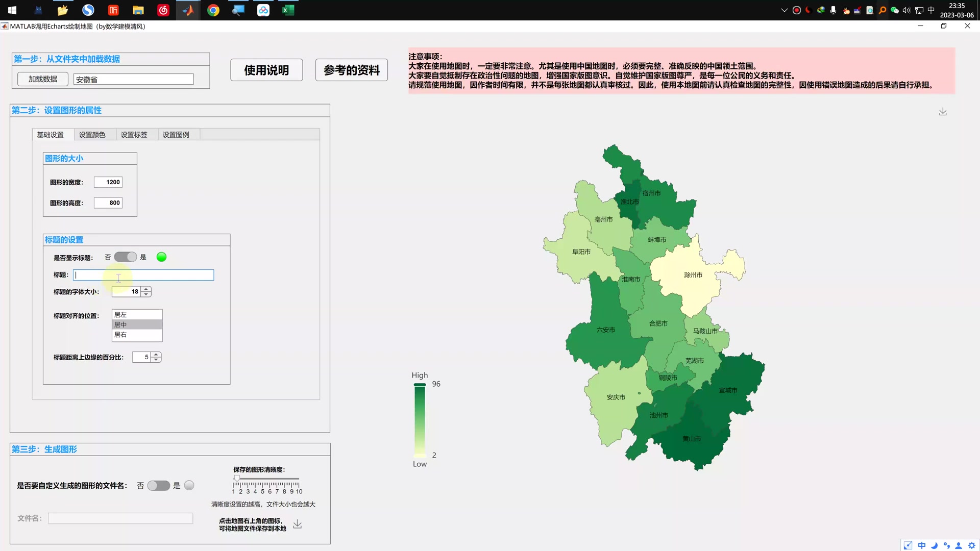Open MATLAB from the taskbar

pos(187,10)
